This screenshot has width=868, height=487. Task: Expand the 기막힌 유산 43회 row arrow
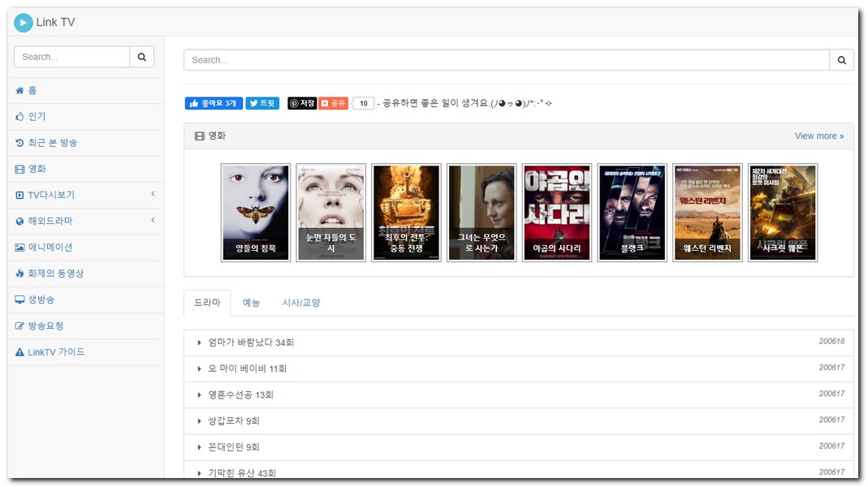pyautogui.click(x=199, y=473)
